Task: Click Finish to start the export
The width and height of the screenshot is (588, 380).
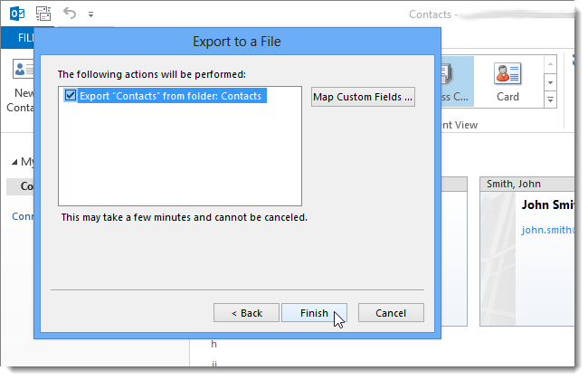Action: (314, 313)
